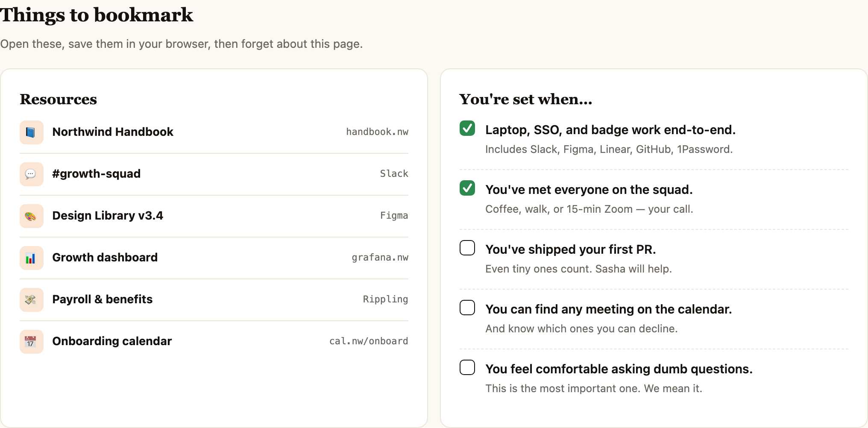Open Payroll & benefits

pyautogui.click(x=103, y=299)
